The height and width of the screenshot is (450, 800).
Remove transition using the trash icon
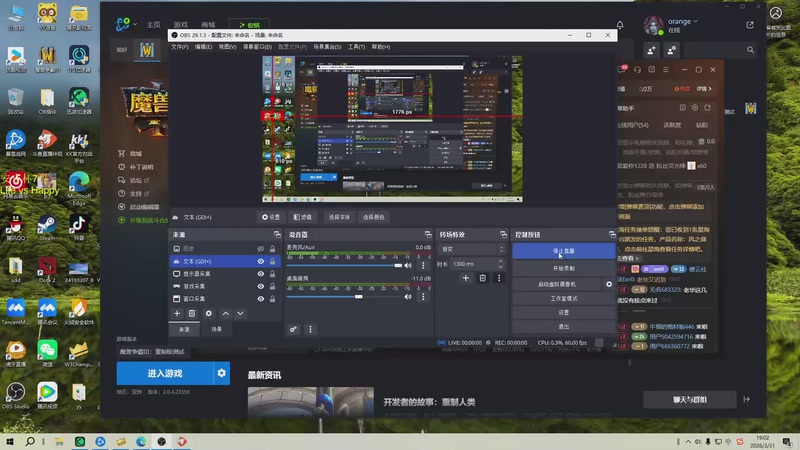coord(483,278)
